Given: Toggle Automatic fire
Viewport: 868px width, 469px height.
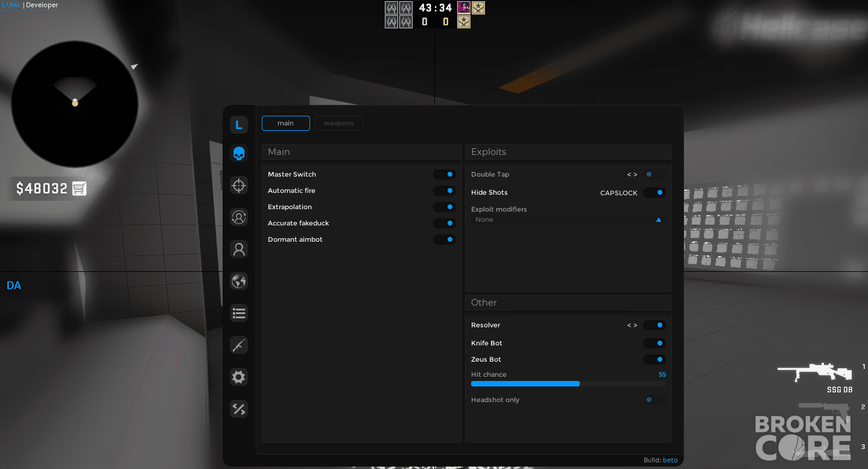Looking at the screenshot, I should coord(445,190).
